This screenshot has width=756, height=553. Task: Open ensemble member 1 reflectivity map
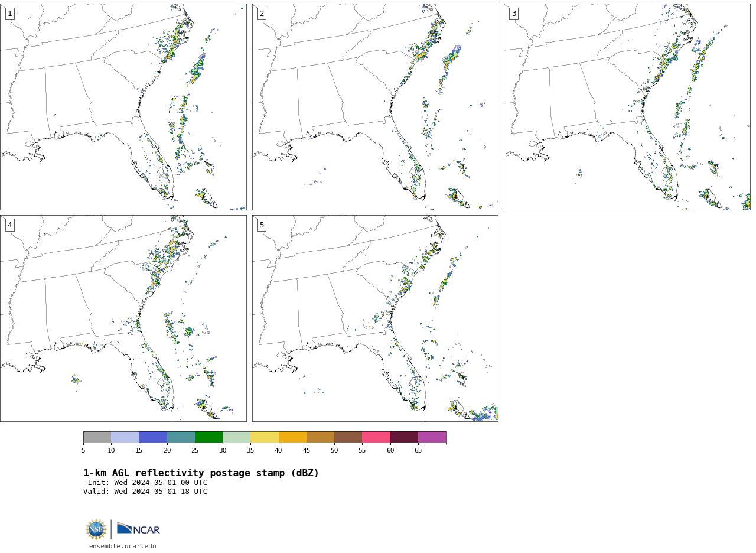click(123, 107)
